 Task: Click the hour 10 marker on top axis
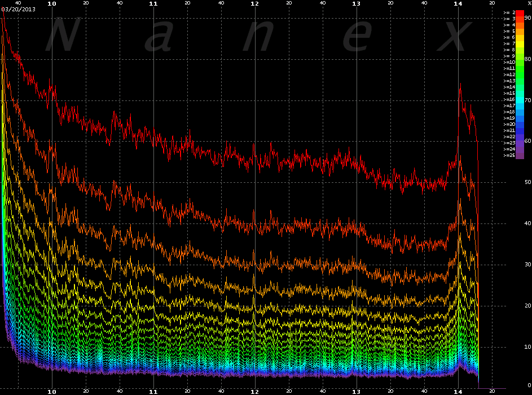[x=52, y=3]
